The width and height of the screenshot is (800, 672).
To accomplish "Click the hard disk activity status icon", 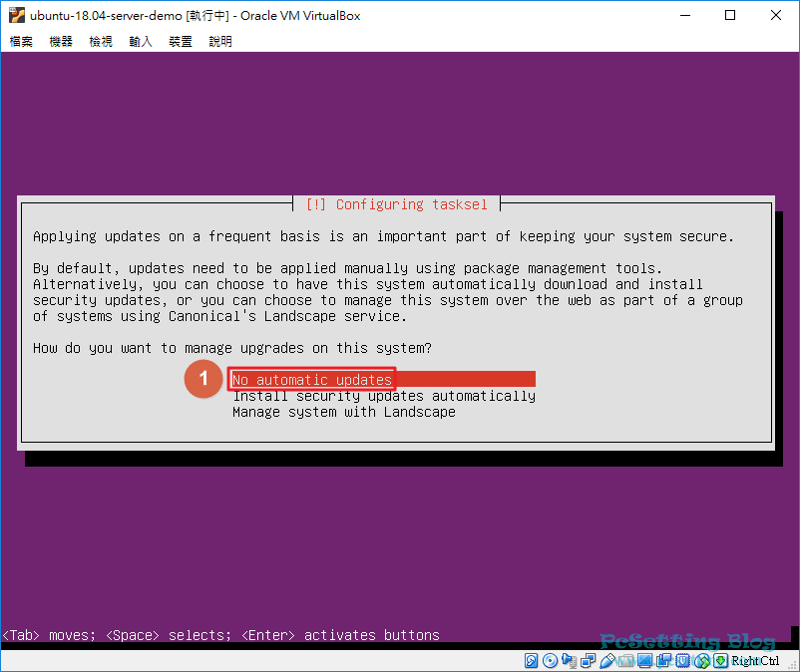I will [x=532, y=661].
